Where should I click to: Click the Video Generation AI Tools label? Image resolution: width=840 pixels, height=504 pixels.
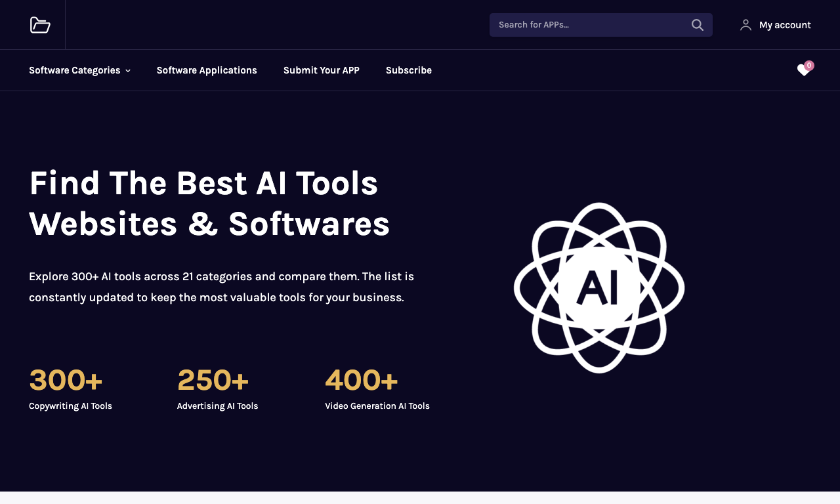pyautogui.click(x=377, y=406)
